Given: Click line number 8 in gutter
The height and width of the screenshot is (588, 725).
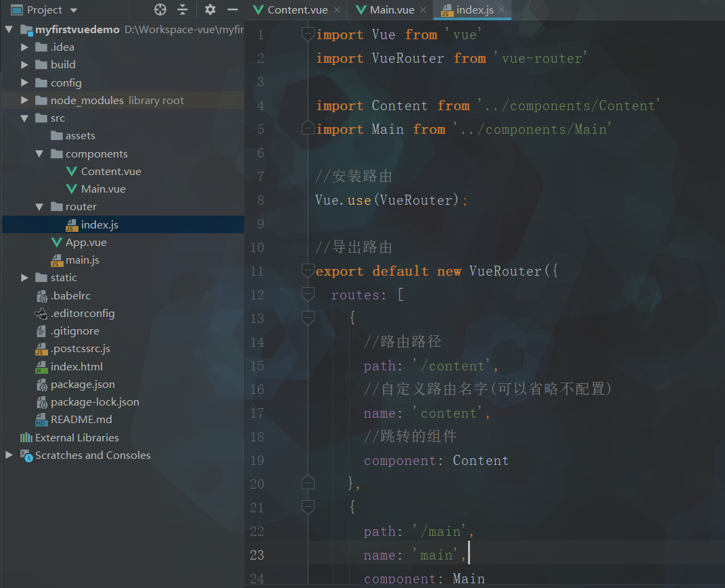Looking at the screenshot, I should point(261,200).
